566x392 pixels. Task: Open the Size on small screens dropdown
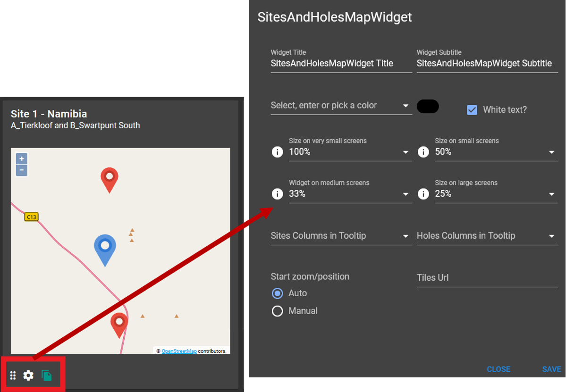(551, 152)
